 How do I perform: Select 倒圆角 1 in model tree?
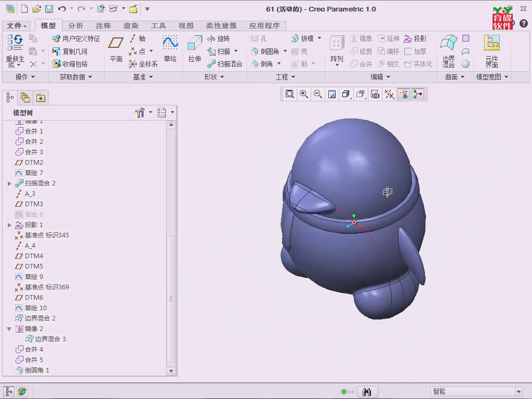point(33,370)
